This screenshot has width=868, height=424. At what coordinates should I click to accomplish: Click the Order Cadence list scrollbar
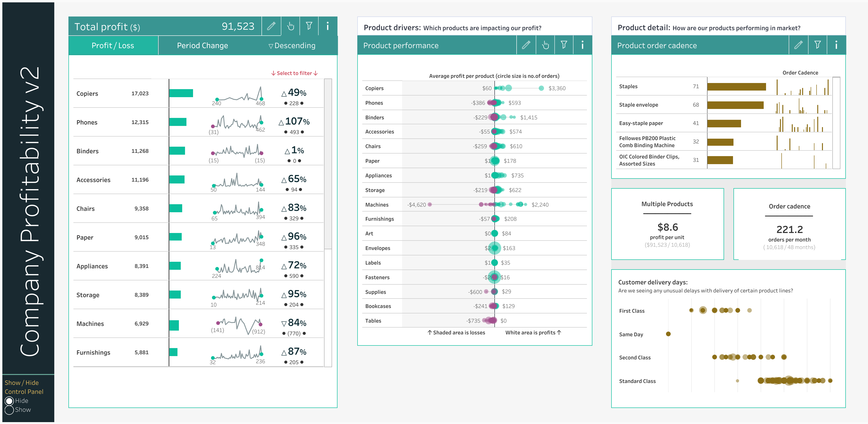click(x=836, y=123)
